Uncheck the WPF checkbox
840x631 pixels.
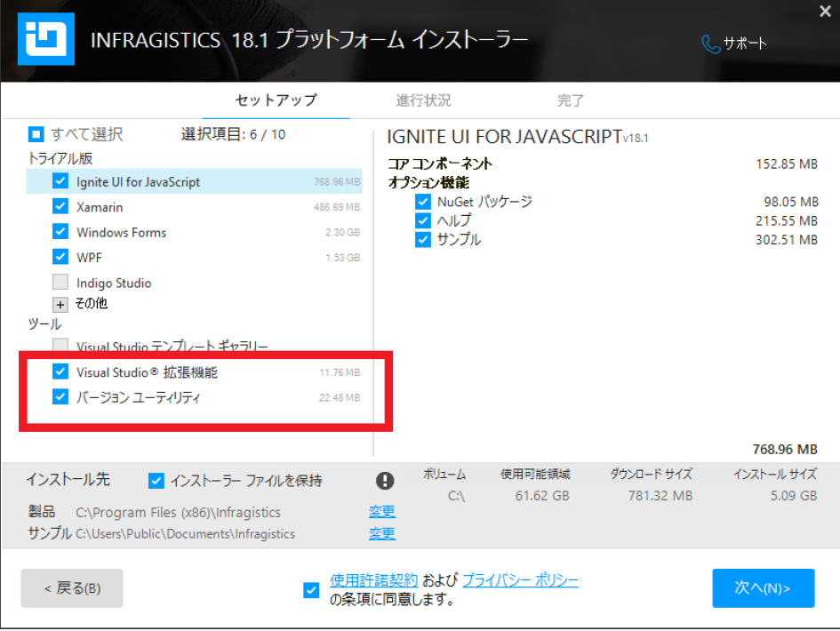click(60, 257)
